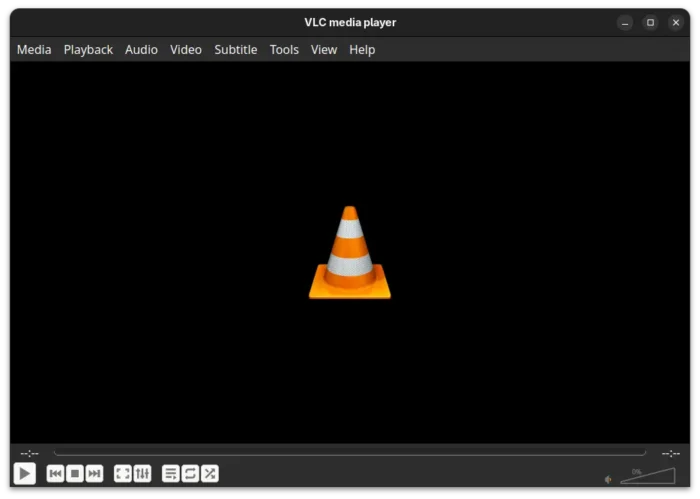Click the Stop playback button
Viewport: 700px width, 499px height.
click(75, 474)
